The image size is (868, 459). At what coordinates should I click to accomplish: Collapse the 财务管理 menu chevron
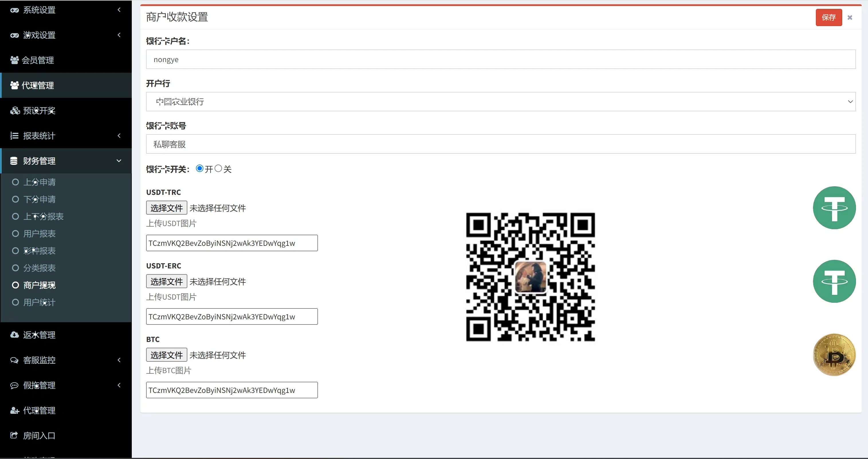point(119,161)
